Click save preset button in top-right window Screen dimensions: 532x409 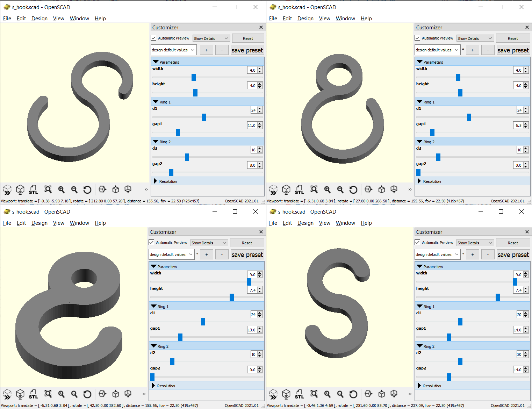pyautogui.click(x=513, y=50)
